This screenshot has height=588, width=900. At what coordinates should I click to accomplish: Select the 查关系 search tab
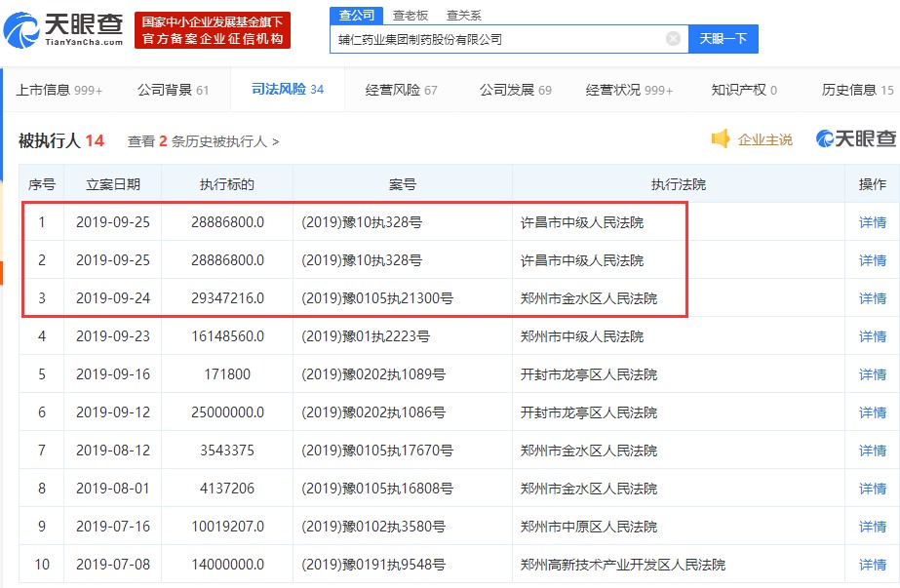pos(464,16)
